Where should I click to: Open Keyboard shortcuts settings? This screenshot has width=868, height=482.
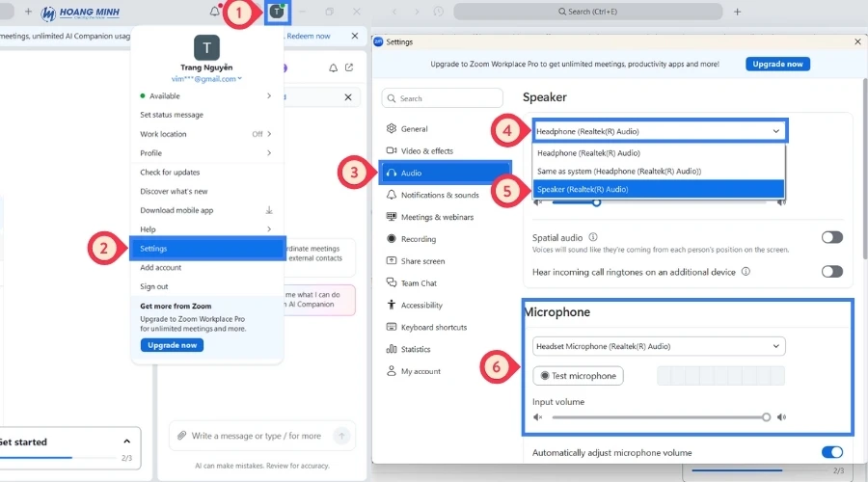[x=433, y=327]
